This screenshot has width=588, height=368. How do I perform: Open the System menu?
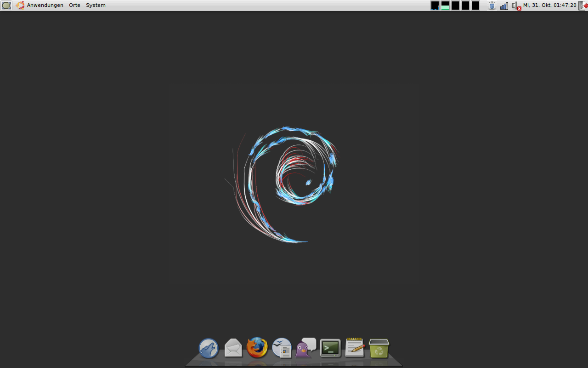(96, 5)
